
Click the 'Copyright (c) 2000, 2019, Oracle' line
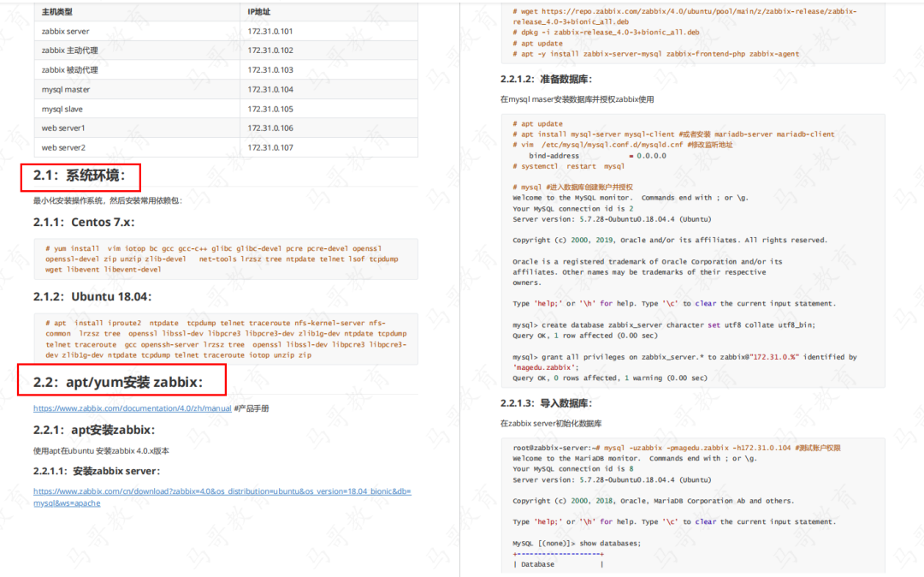pos(670,241)
